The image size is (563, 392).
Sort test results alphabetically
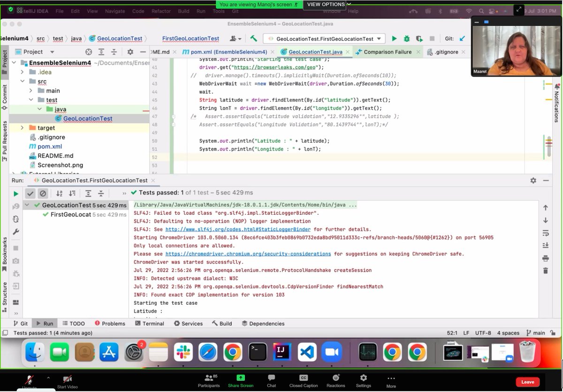[60, 193]
